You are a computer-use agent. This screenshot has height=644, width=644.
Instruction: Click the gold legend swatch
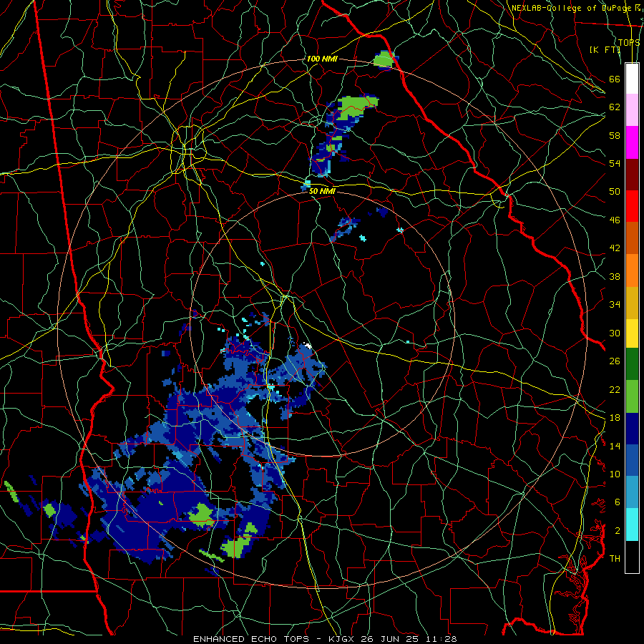632,303
